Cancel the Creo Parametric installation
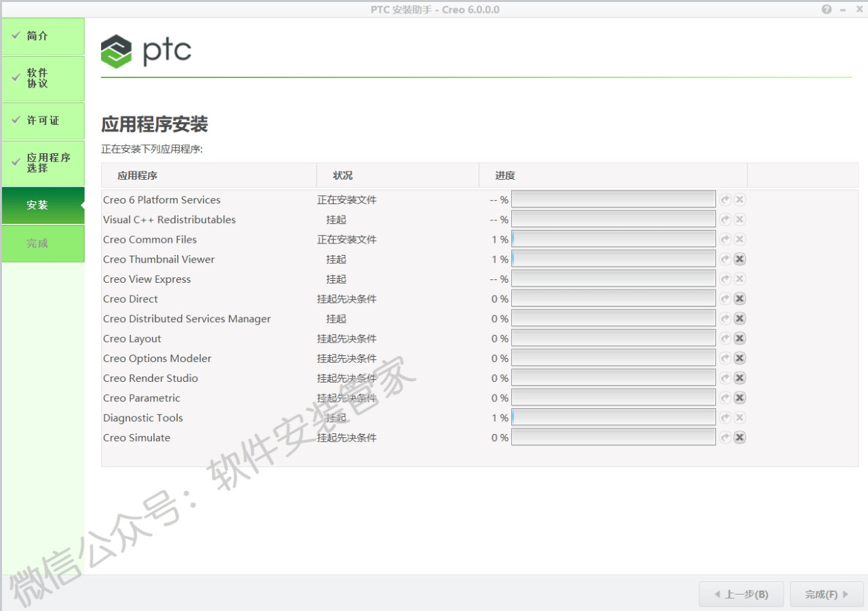This screenshot has height=611, width=868. pos(740,398)
